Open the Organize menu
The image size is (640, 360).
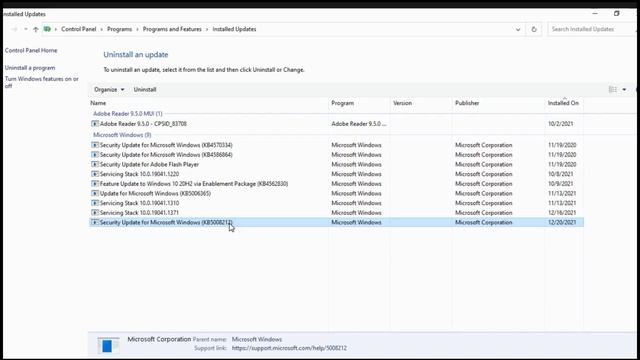[109, 89]
